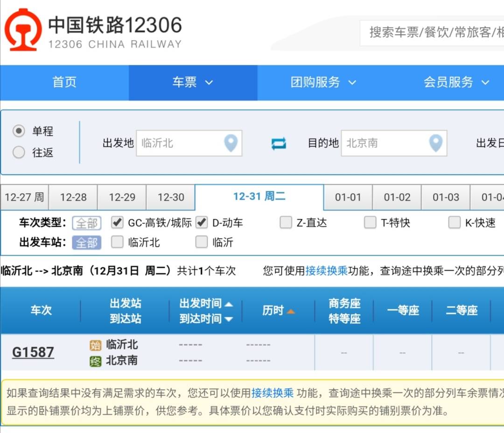Click the 二等座 column header

[461, 311]
